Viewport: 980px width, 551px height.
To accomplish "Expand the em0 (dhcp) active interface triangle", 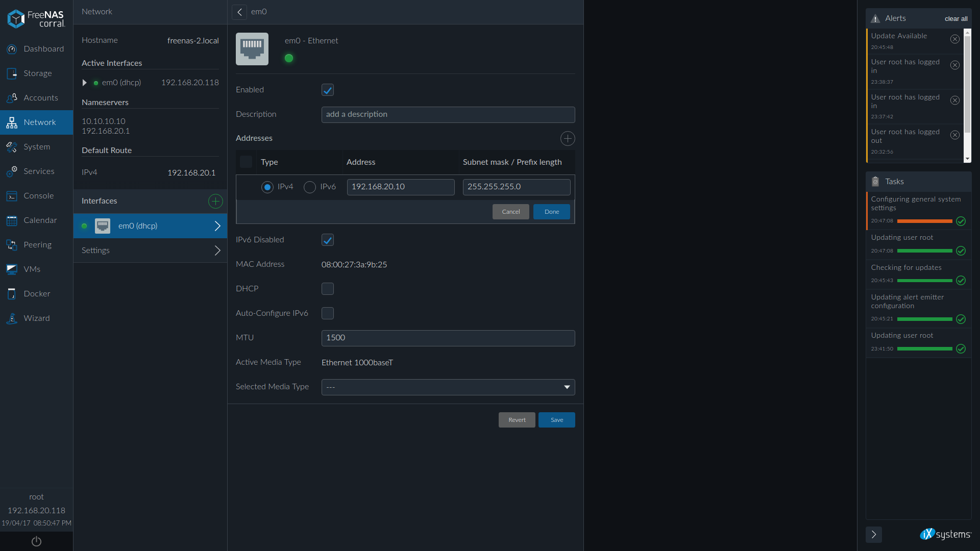I will coord(85,83).
